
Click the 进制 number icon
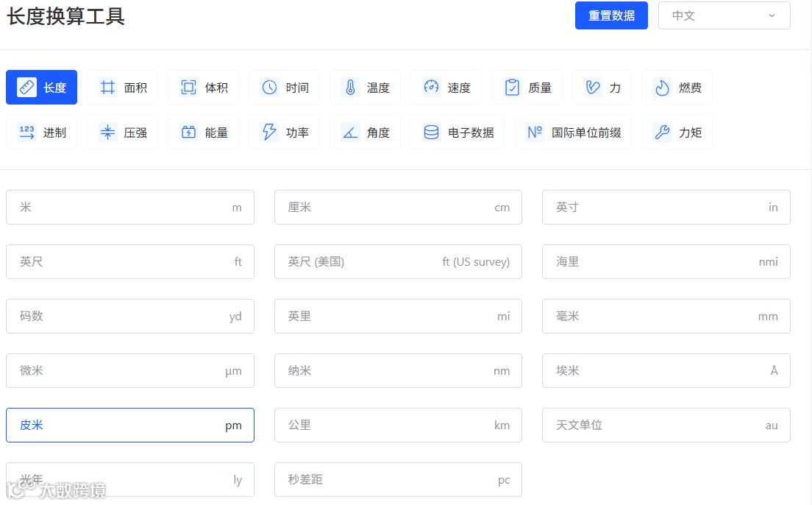(x=26, y=133)
